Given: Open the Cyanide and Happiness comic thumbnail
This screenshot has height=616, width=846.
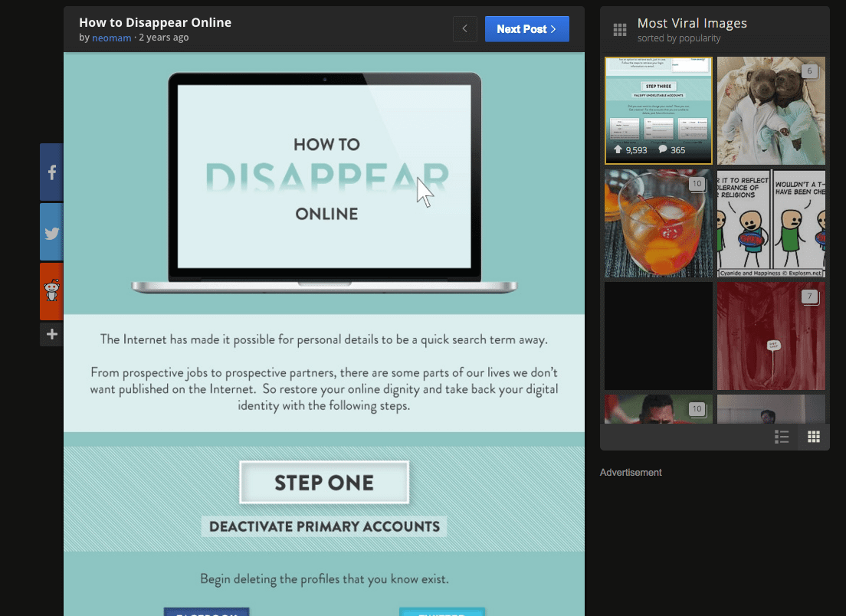Looking at the screenshot, I should (x=771, y=223).
